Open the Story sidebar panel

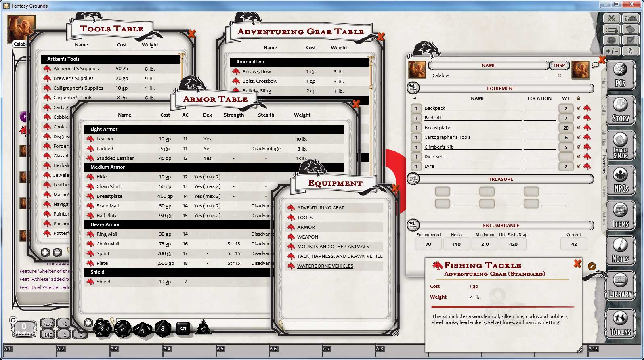620,110
